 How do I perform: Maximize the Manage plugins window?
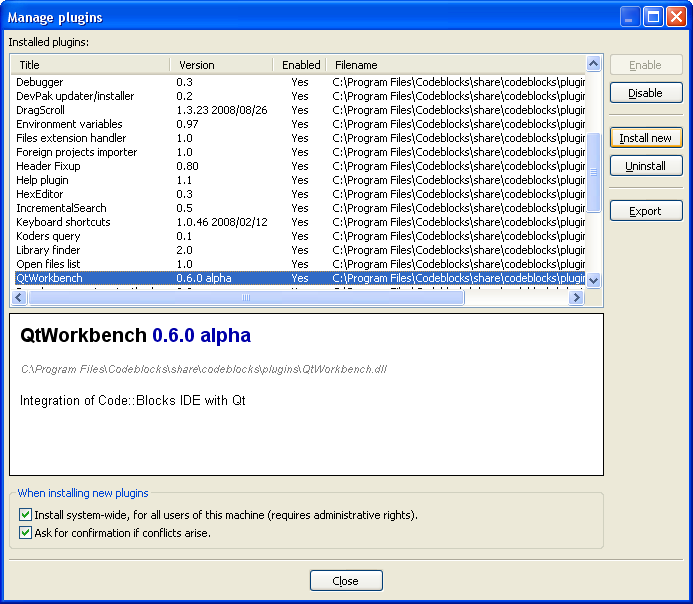click(x=653, y=16)
